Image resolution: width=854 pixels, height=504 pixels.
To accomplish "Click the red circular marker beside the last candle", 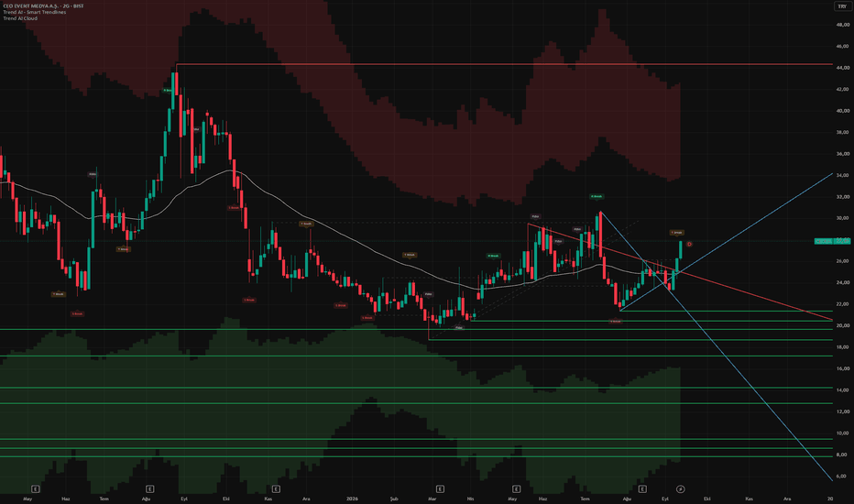I will pyautogui.click(x=689, y=244).
